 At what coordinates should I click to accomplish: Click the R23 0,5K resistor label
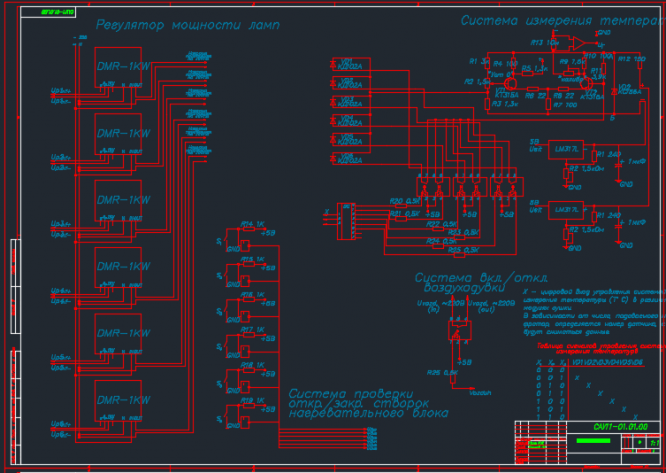(x=463, y=232)
